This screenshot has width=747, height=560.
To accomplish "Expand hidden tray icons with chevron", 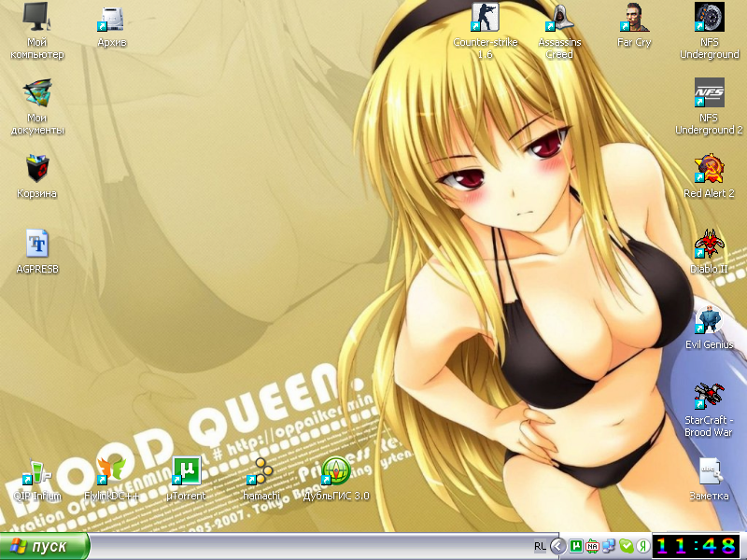I will (x=557, y=546).
